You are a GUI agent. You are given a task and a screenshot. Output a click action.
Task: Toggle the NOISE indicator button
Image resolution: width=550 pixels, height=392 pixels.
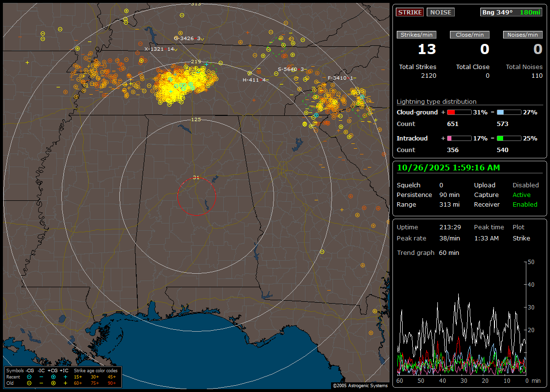pos(440,13)
